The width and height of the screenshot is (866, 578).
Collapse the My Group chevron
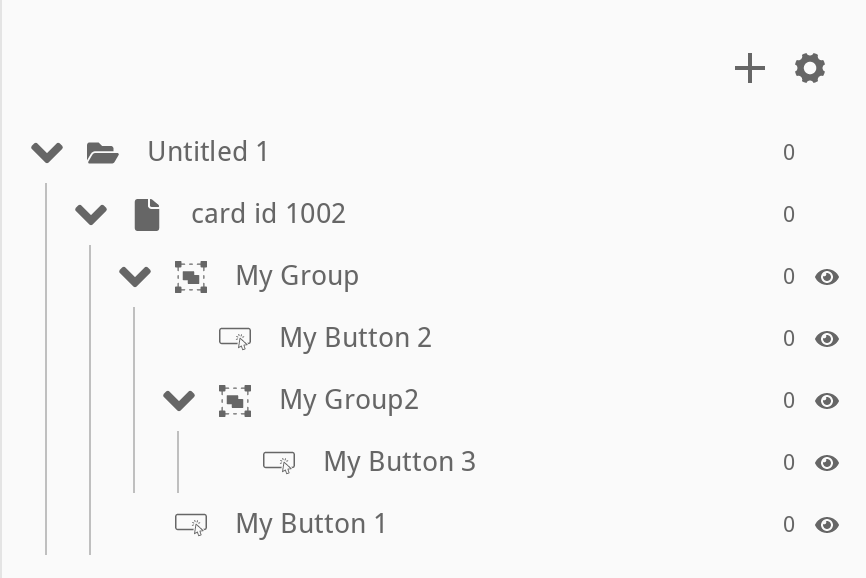[135, 277]
